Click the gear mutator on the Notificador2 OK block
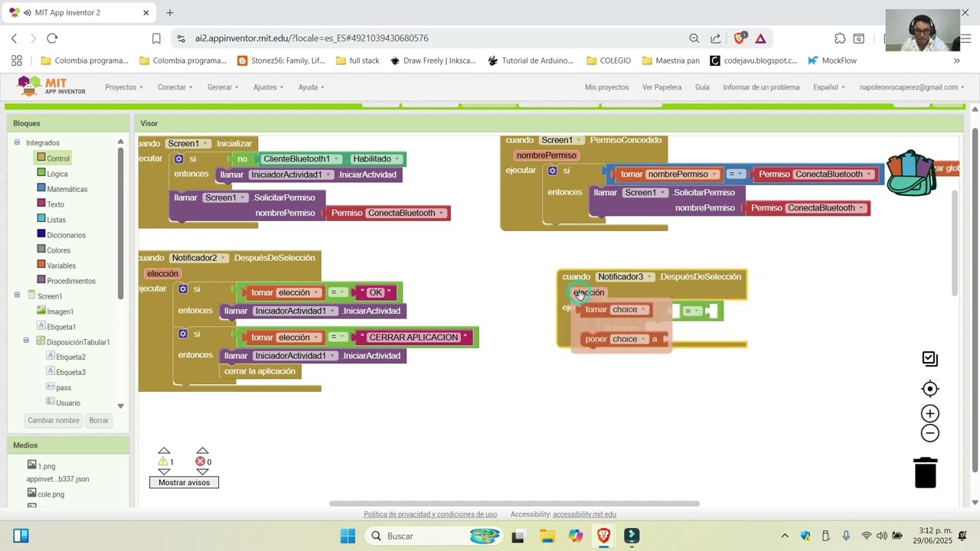The height and width of the screenshot is (551, 980). pos(182,289)
